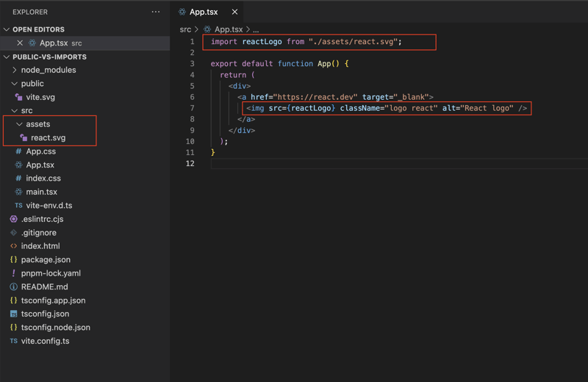Open tsconfig.json file
Viewport: 588px width, 382px height.
point(45,314)
